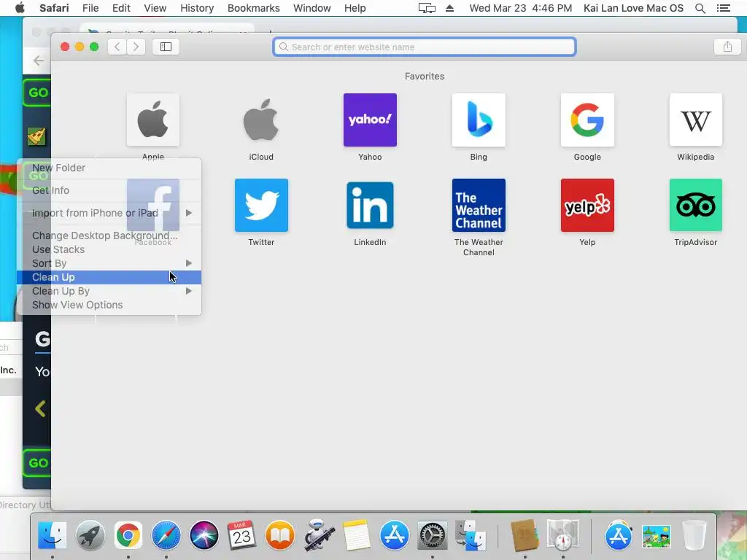747x560 pixels.
Task: Select Clean Up in context menu
Action: coord(109,277)
